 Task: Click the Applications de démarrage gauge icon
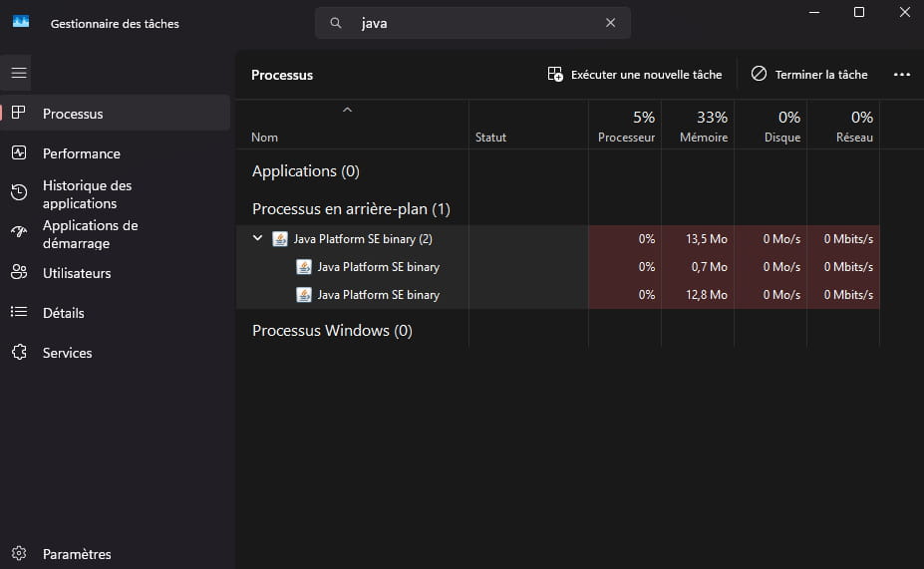click(x=19, y=231)
